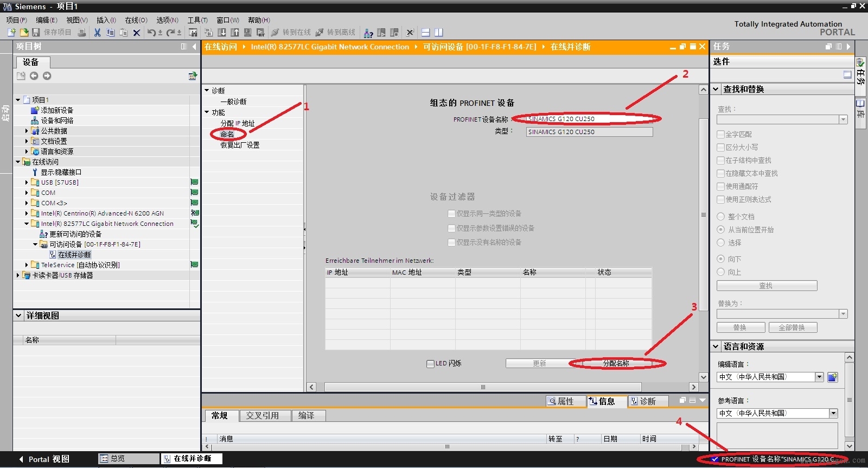
Task: Click the Split editor vertically icon
Action: (x=439, y=33)
